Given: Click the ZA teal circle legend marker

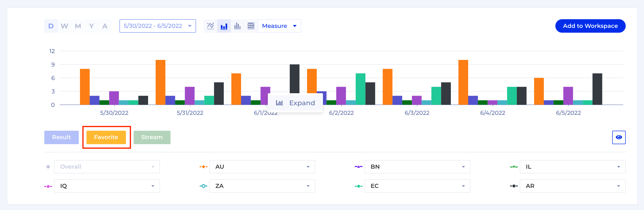Looking at the screenshot, I should pyautogui.click(x=204, y=186).
